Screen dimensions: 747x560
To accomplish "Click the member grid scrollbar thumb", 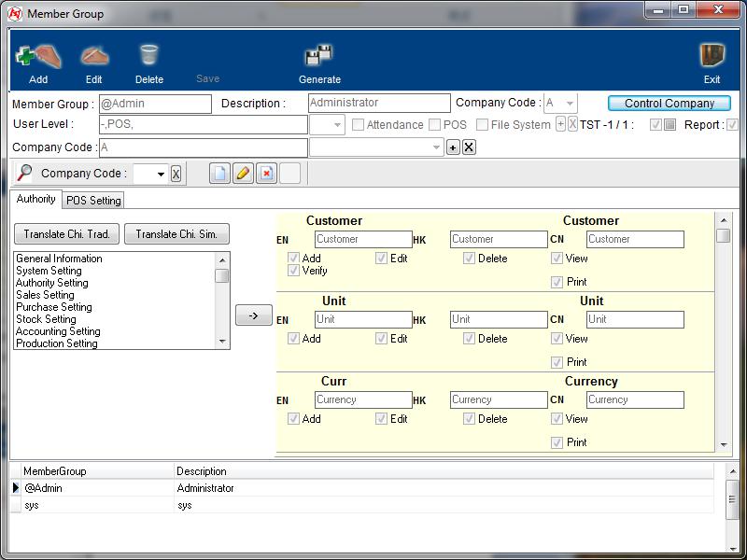I will [x=732, y=499].
